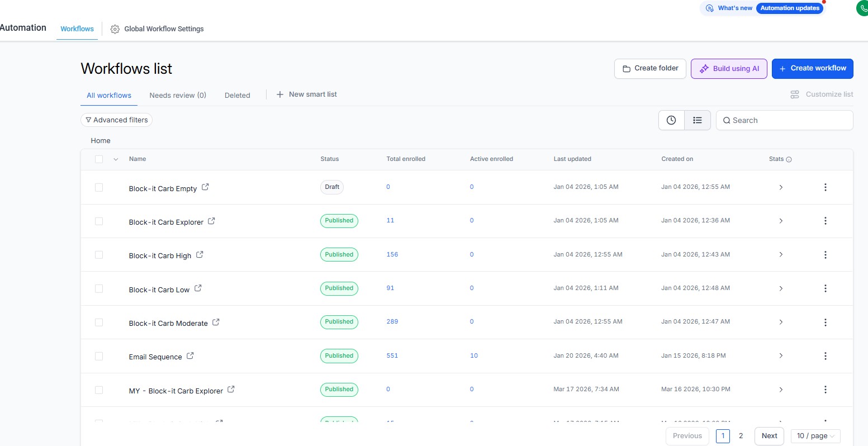Click into the Search field
Image resolution: width=868 pixels, height=446 pixels.
click(785, 120)
